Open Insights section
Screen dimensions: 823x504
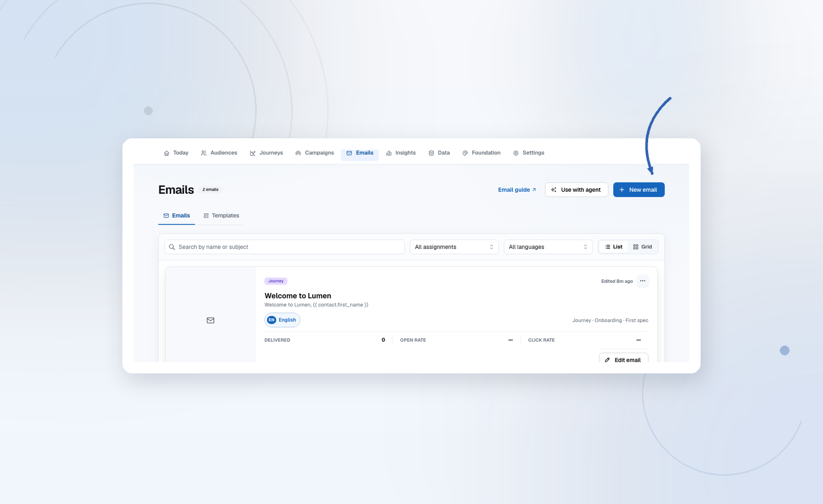coord(401,153)
